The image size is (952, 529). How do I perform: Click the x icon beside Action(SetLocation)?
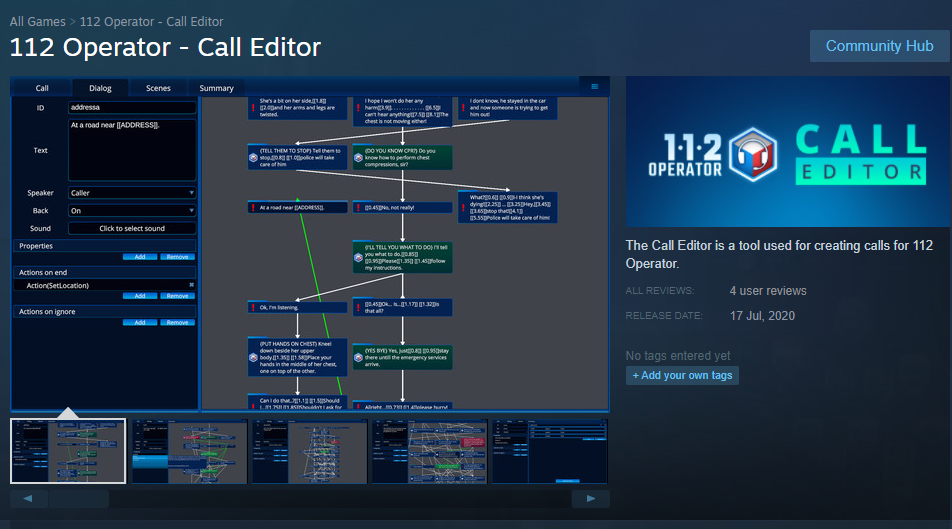coord(191,285)
